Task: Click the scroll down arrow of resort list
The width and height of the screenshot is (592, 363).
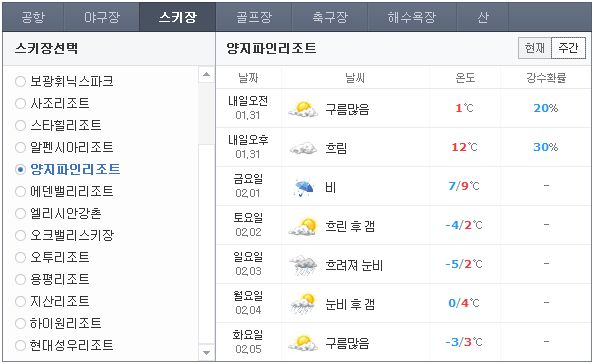Action: [x=206, y=353]
